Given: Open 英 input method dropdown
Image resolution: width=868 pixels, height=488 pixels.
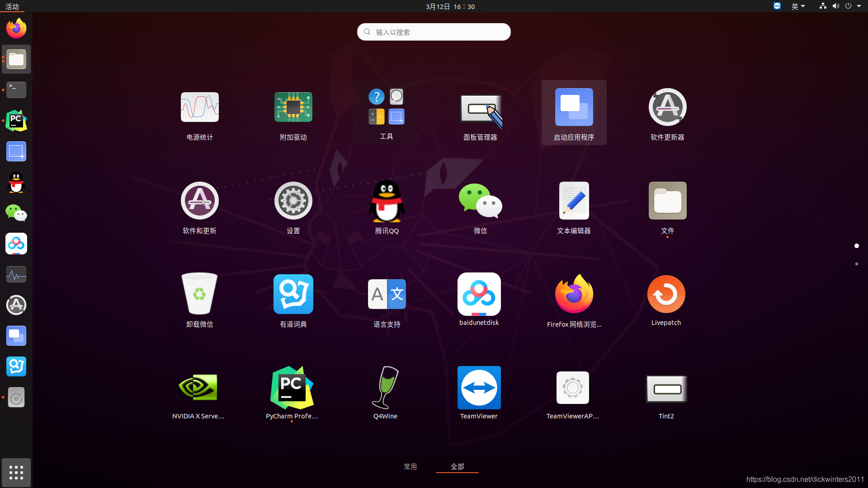Looking at the screenshot, I should [x=798, y=6].
